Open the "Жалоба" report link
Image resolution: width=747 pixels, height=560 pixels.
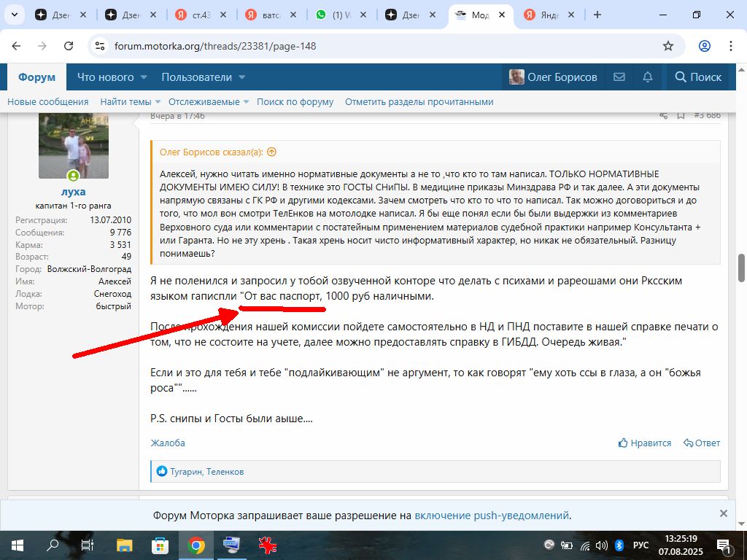(x=168, y=443)
